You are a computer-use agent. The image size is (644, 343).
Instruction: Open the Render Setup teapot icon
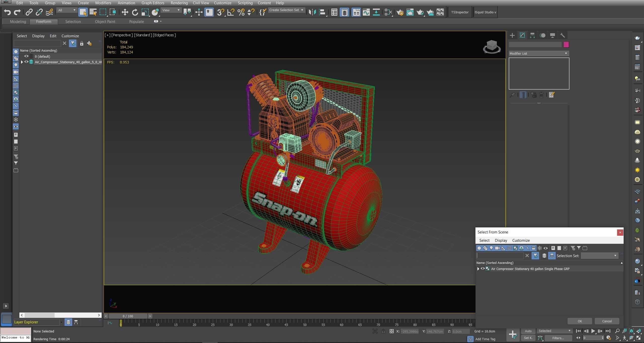(400, 12)
